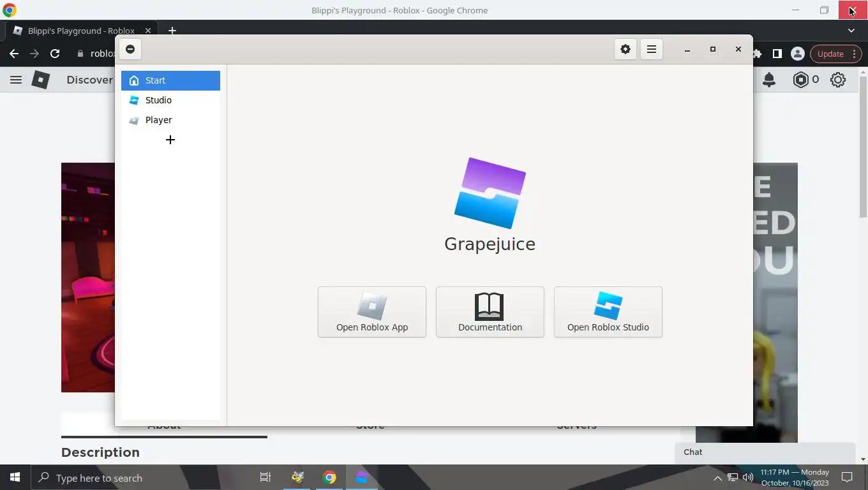868x490 pixels.
Task: Select Player in Grapejuice sidebar
Action: coord(170,120)
